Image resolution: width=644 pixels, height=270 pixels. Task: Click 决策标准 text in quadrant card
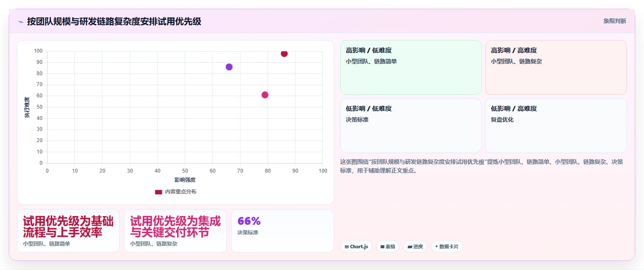coord(357,120)
